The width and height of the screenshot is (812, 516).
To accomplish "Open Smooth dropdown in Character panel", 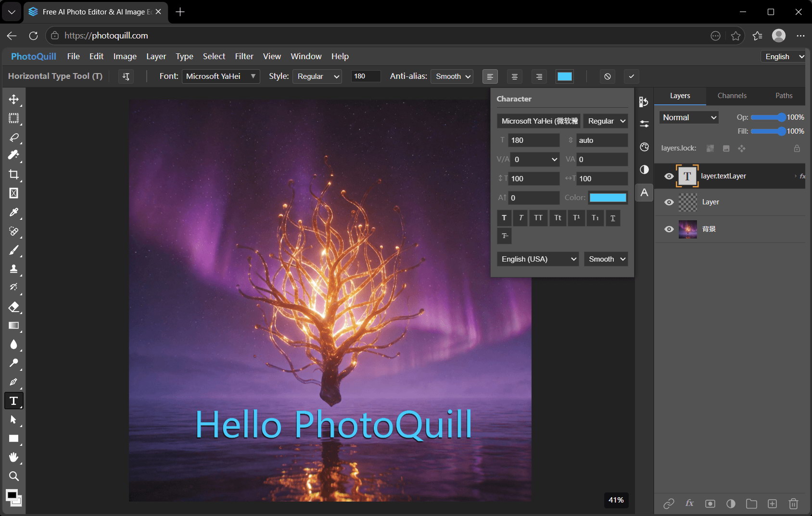I will click(x=606, y=259).
